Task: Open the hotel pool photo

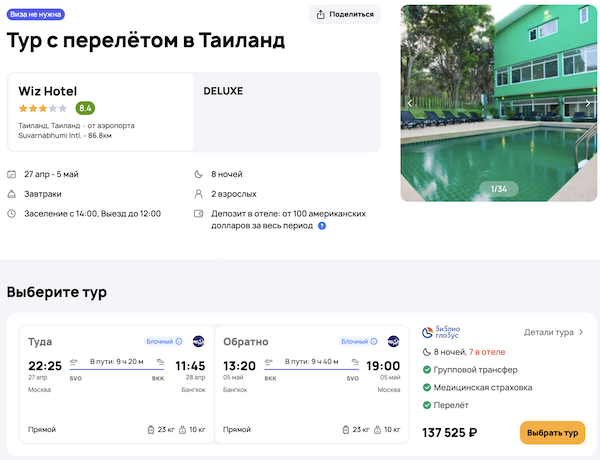Action: click(x=497, y=100)
